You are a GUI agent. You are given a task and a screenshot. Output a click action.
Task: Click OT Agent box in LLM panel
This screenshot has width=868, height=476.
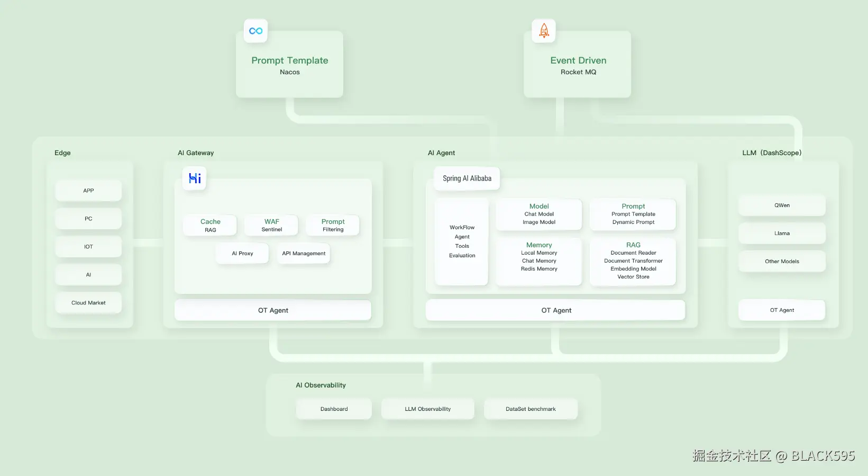782,310
